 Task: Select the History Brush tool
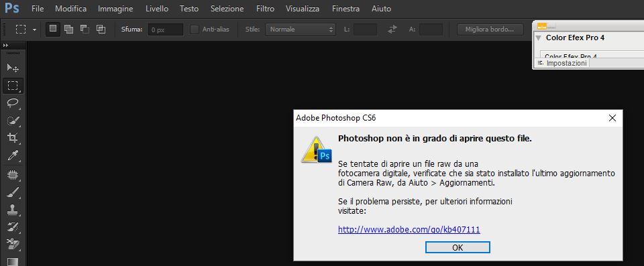point(13,227)
